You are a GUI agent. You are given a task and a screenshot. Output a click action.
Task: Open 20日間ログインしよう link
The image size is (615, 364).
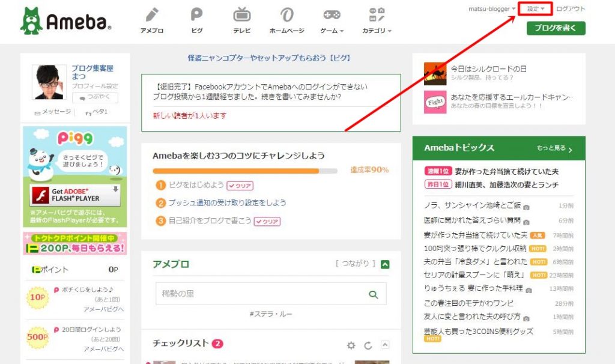point(91,330)
